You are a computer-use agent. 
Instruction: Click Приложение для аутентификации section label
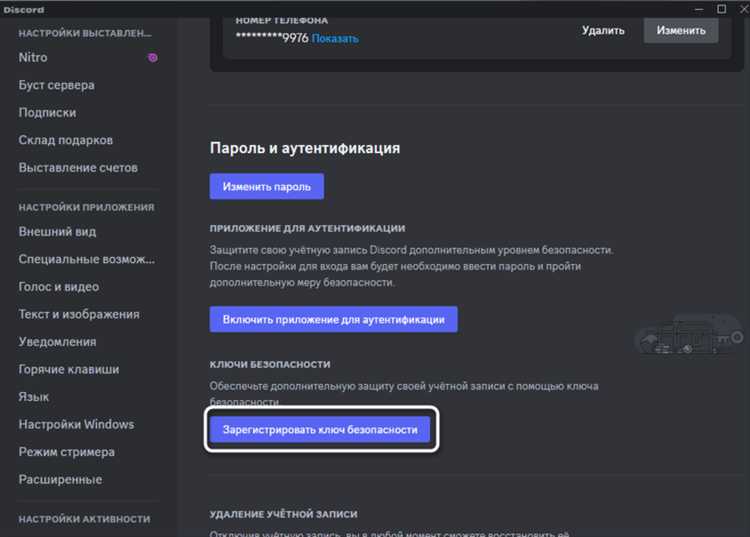307,229
